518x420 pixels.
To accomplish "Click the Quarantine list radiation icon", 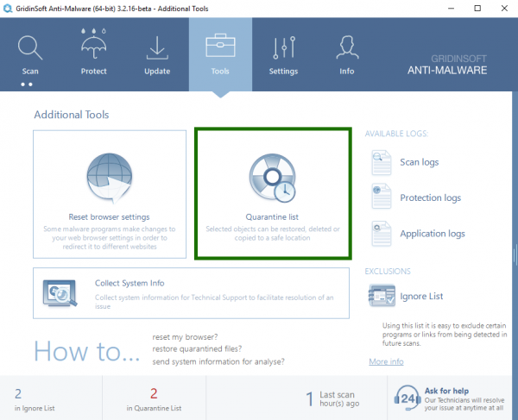I will (x=273, y=178).
